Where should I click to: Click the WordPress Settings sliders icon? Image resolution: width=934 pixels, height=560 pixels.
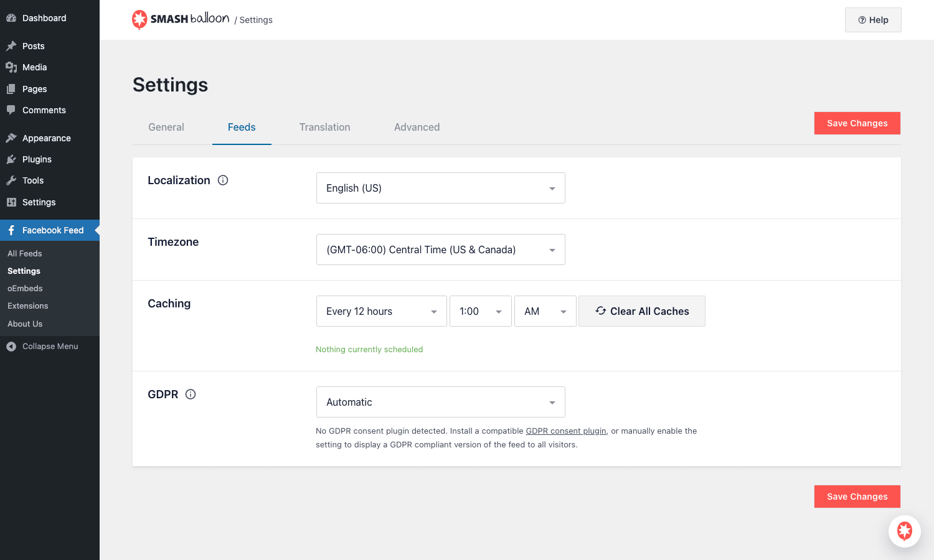[x=11, y=202]
